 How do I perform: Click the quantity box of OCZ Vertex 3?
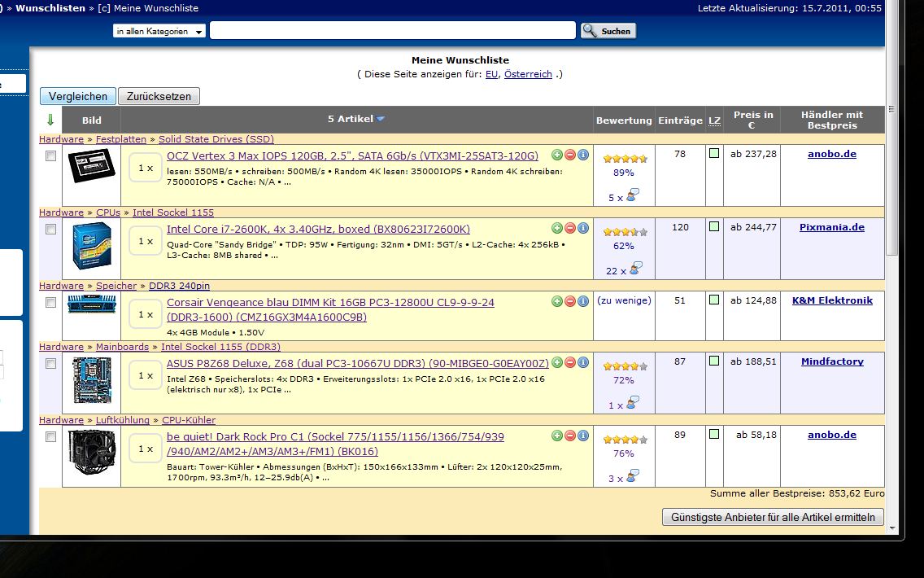(x=146, y=168)
